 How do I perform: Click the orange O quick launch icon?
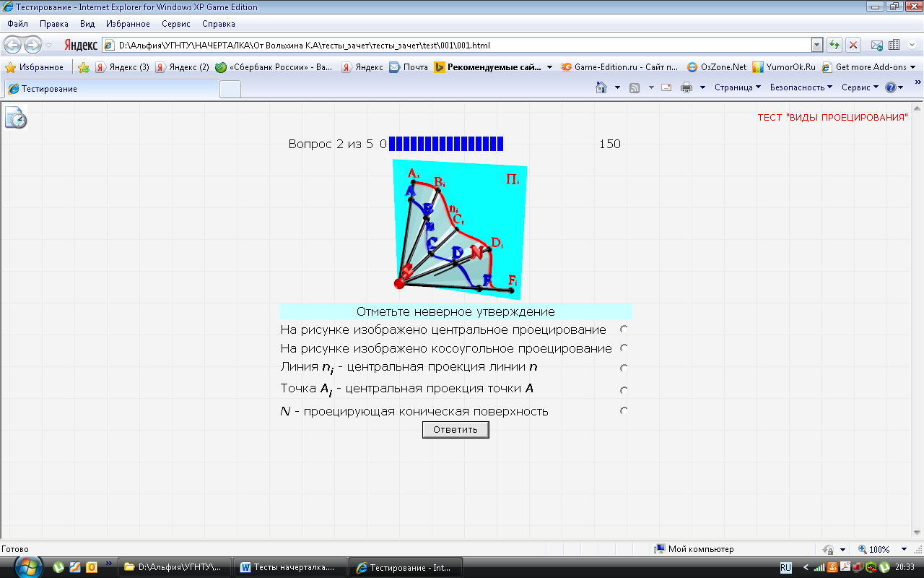tap(92, 567)
